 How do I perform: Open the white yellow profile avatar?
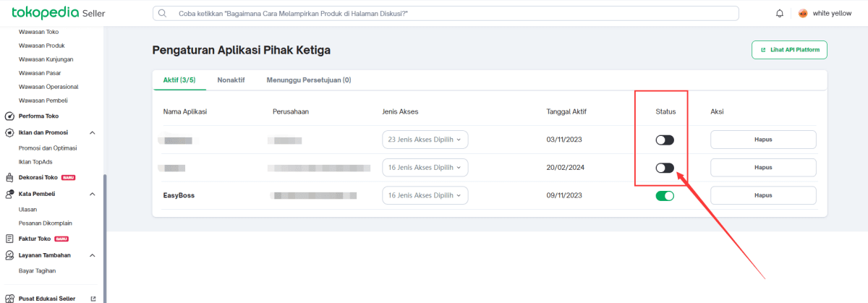pos(803,13)
